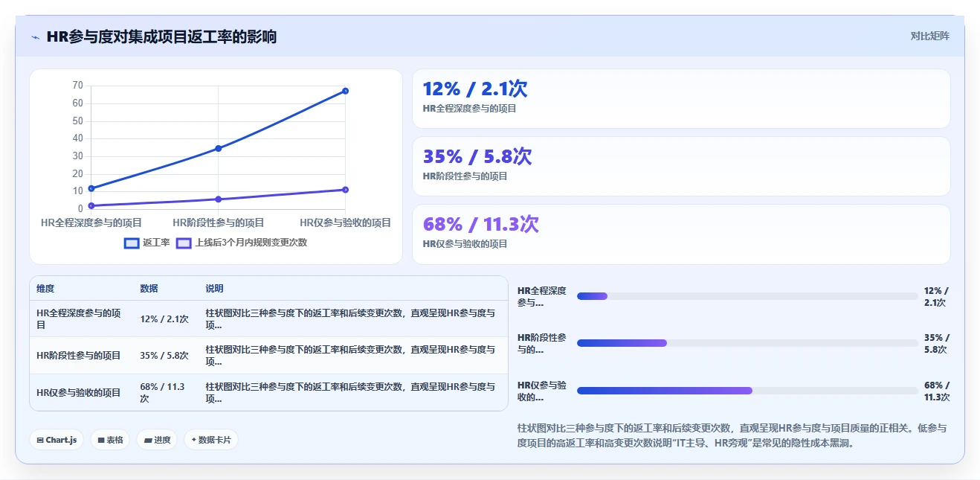Click the x-axis label HR全程深度参与的项目

coord(91,223)
